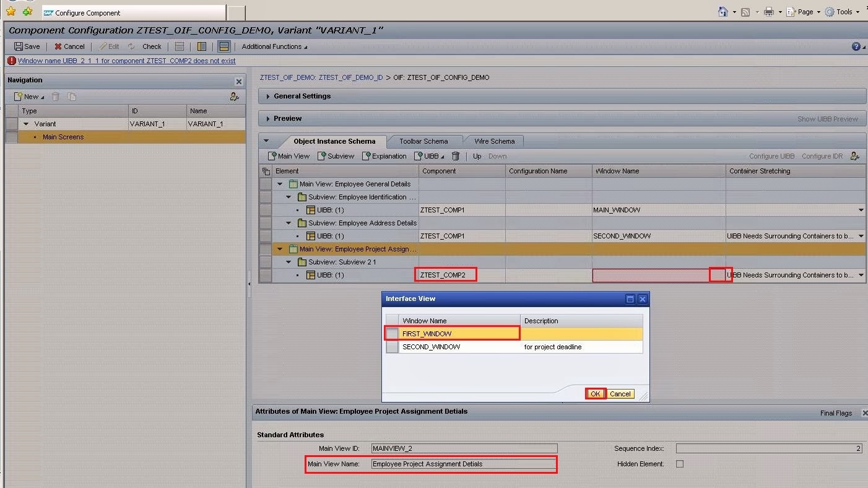Click OK in Interface View dialog
Viewport: 868px width, 488px height.
point(595,394)
